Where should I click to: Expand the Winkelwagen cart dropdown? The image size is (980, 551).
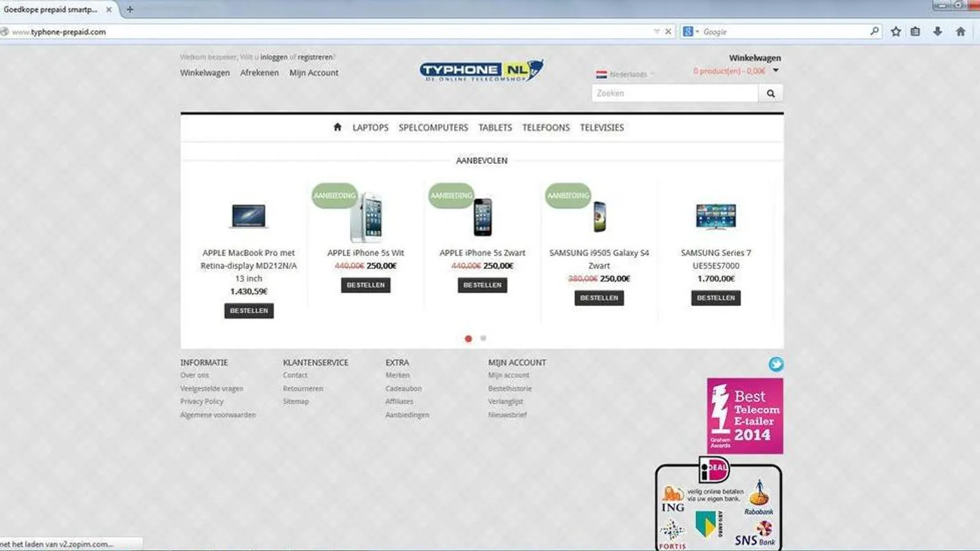click(776, 71)
